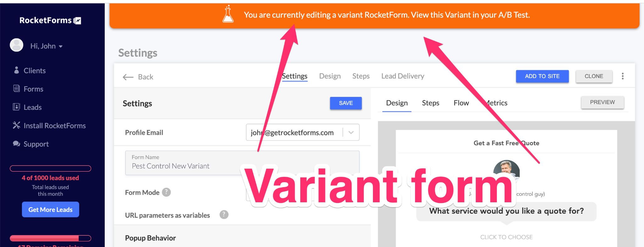Open the Profile Email dropdown
The height and width of the screenshot is (247, 644).
tap(351, 132)
